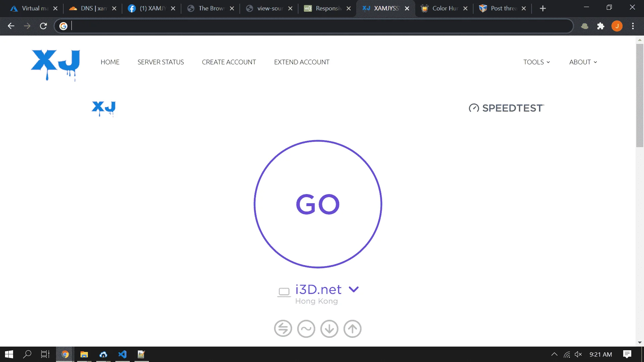The image size is (644, 362).
Task: Open SERVER STATUS page
Action: (161, 62)
